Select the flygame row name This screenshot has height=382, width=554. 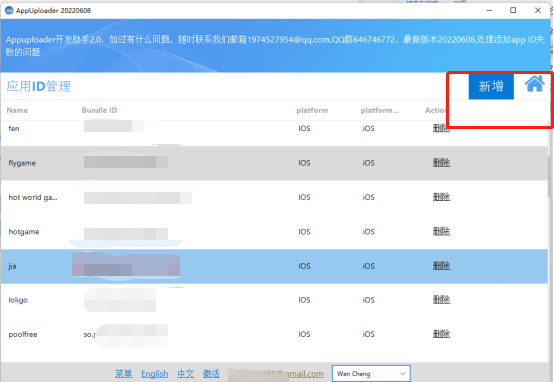pyautogui.click(x=22, y=163)
